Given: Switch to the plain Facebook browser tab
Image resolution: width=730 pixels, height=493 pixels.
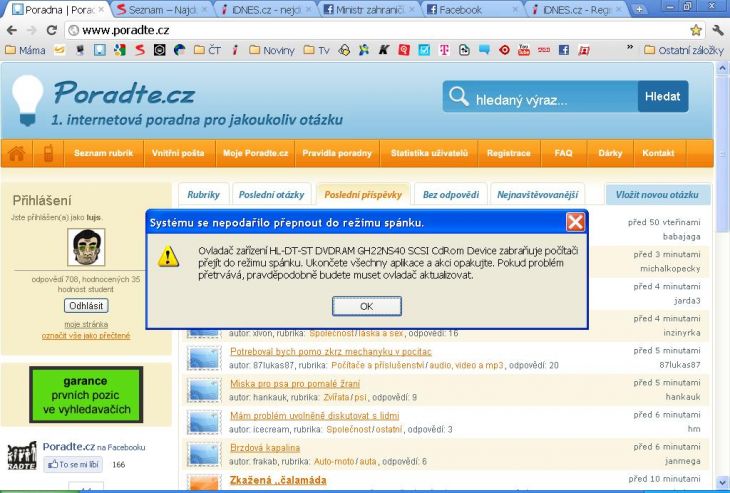Looking at the screenshot, I should (x=473, y=9).
